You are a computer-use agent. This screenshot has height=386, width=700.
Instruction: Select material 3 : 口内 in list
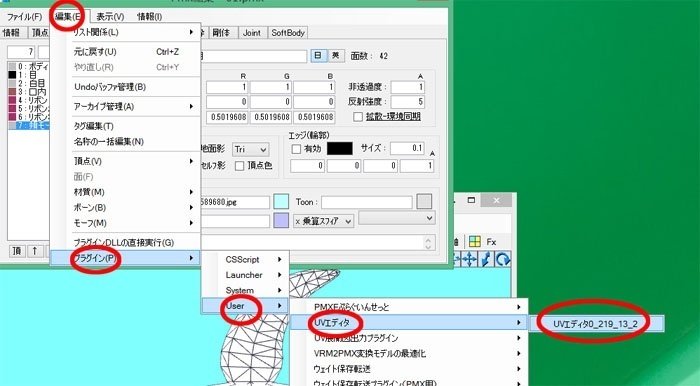tap(27, 91)
